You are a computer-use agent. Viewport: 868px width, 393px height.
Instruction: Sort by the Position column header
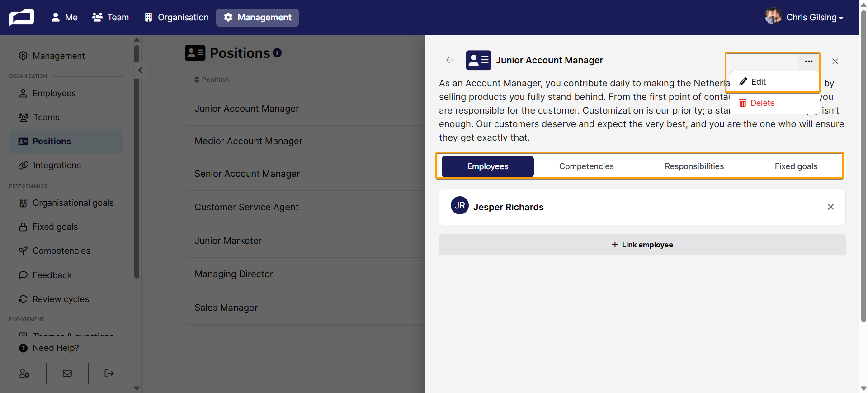point(212,80)
